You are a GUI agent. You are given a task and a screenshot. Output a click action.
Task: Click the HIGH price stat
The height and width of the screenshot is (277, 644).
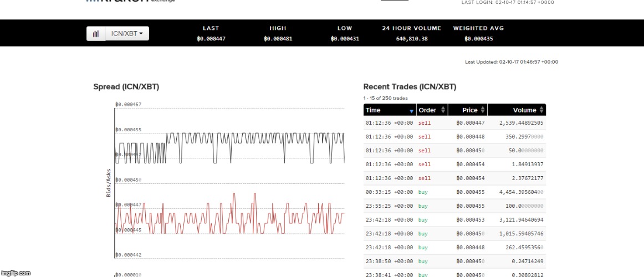point(278,39)
